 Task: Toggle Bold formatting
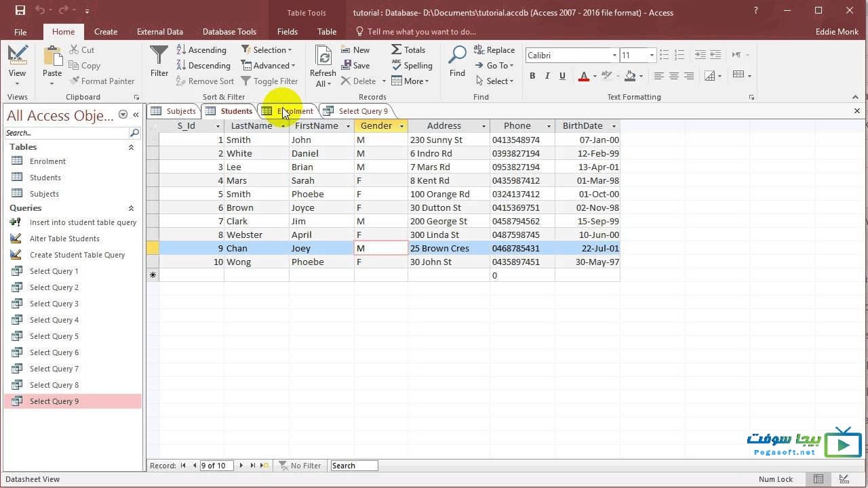click(x=532, y=76)
